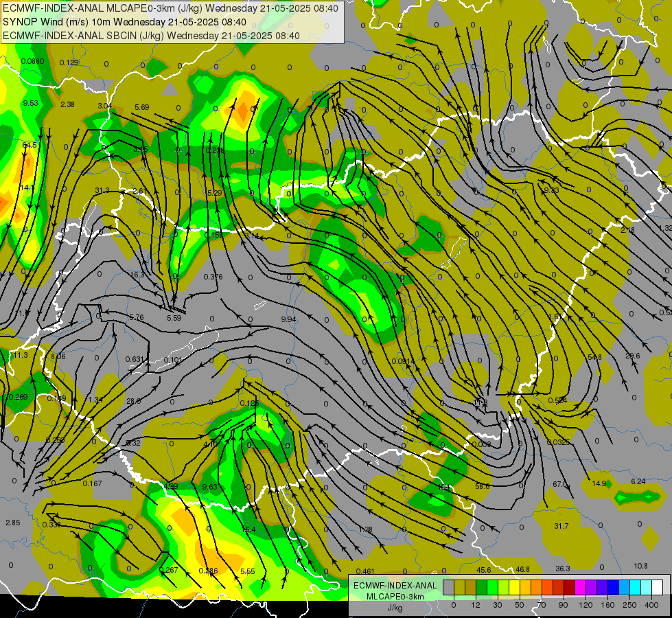The image size is (672, 618).
Task: Click the map value '10.8'
Action: [640, 566]
